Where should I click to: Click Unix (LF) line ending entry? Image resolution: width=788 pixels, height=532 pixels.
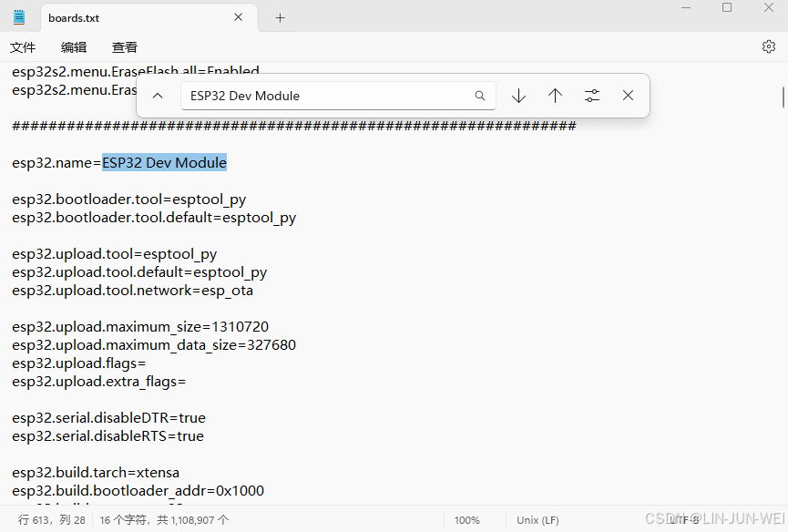tap(537, 520)
